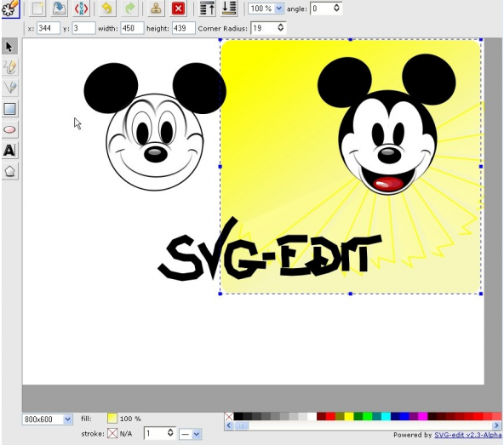The image size is (504, 445).
Task: Pick black from the color palette
Action: click(x=238, y=417)
